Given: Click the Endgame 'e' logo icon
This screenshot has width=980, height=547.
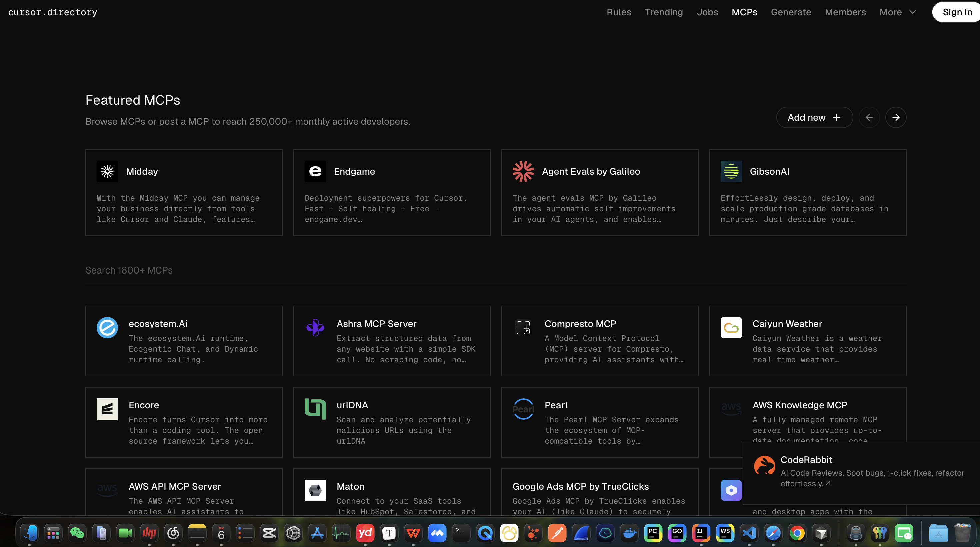Looking at the screenshot, I should pos(315,171).
